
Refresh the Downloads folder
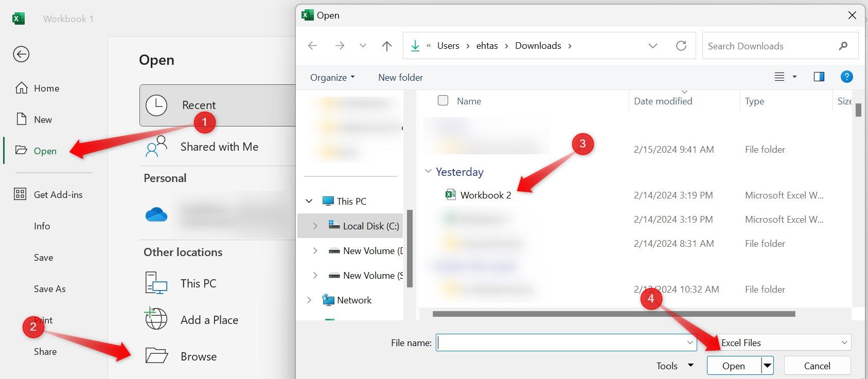click(681, 46)
